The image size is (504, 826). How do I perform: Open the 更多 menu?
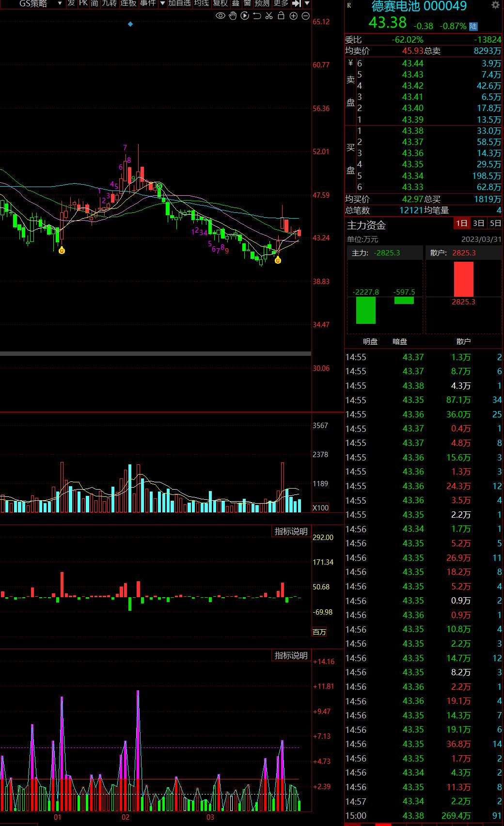coord(281,3)
